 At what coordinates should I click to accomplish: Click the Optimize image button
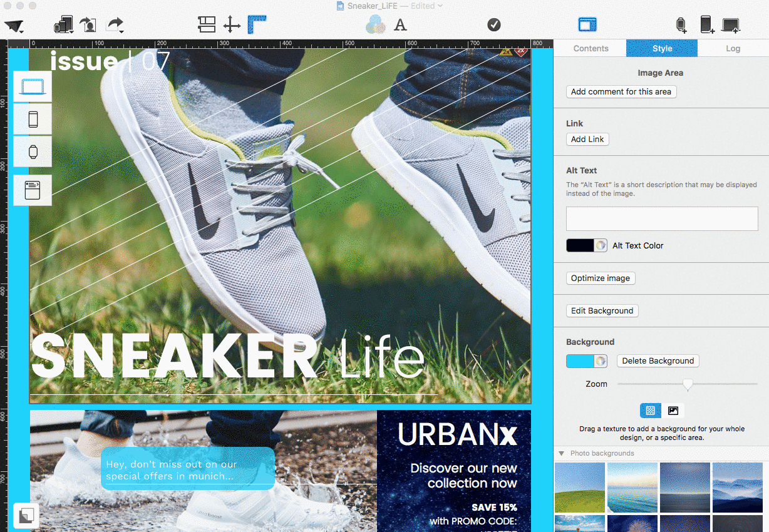(601, 278)
